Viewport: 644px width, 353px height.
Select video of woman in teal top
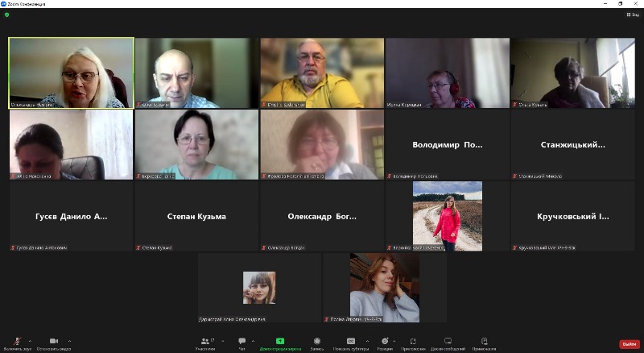tap(196, 144)
